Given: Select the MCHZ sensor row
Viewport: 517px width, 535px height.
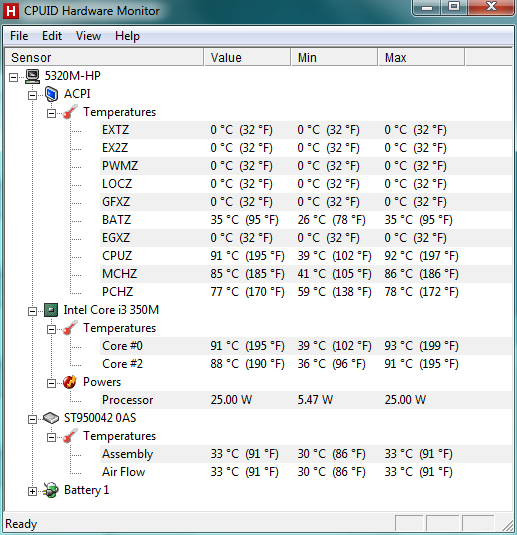Looking at the screenshot, I should pyautogui.click(x=306, y=274).
